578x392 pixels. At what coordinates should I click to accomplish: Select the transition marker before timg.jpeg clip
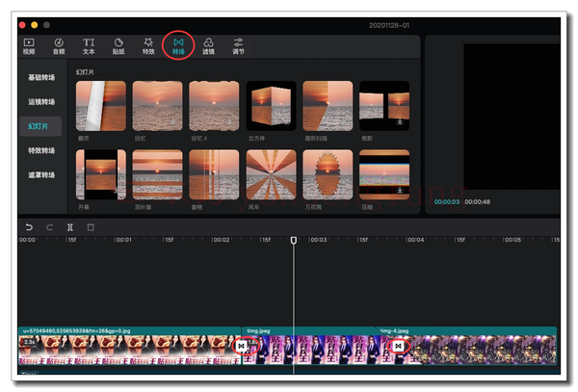243,346
